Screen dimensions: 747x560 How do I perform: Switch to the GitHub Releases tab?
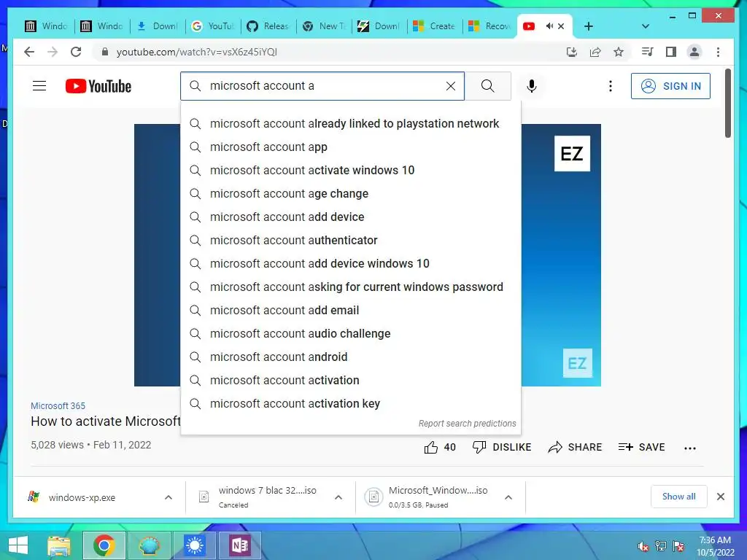pyautogui.click(x=268, y=26)
